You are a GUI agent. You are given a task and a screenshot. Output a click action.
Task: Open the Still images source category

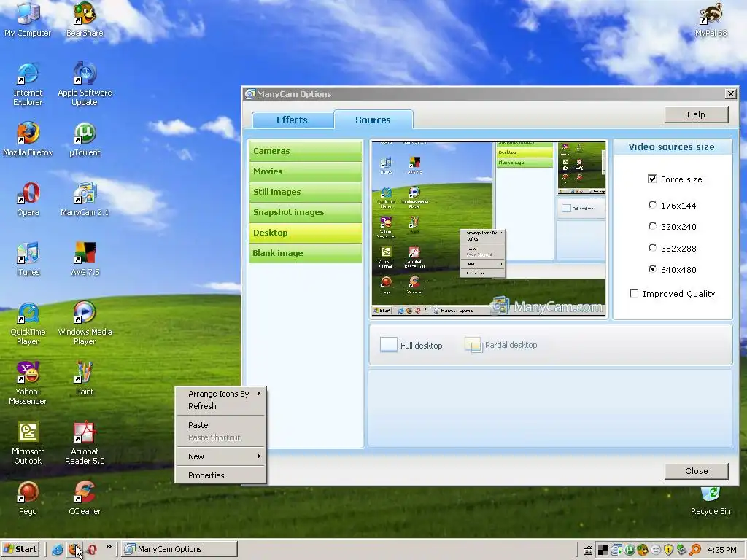306,192
